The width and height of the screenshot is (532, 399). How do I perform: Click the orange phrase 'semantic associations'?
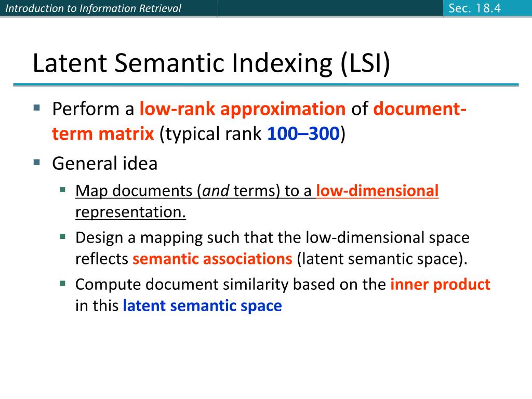212,259
